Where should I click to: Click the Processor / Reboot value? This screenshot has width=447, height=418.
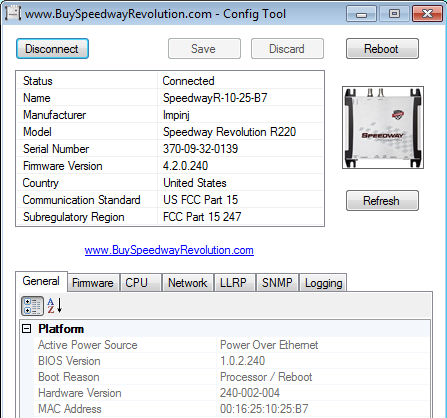coord(266,377)
